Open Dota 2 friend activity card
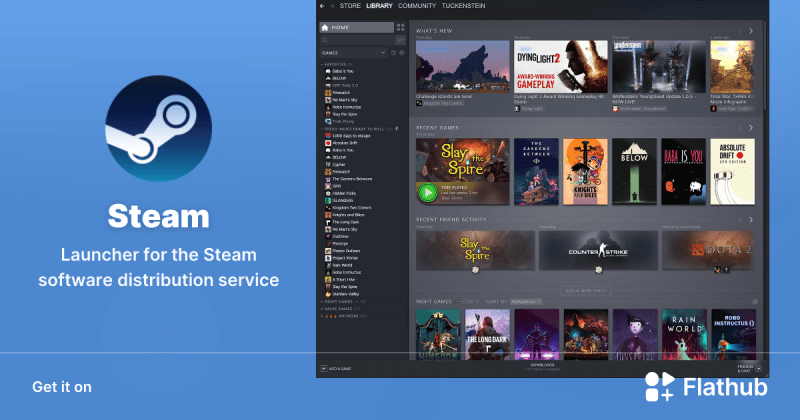 (x=708, y=250)
